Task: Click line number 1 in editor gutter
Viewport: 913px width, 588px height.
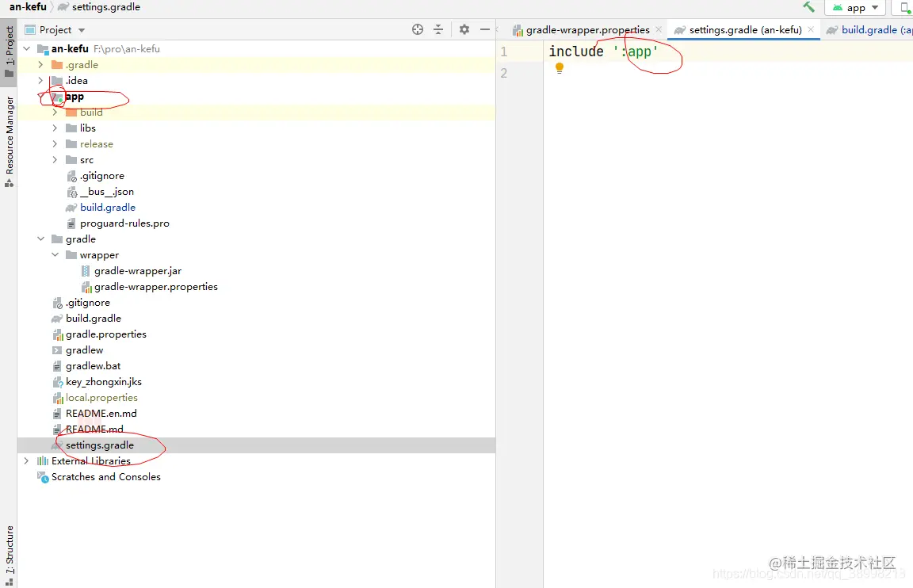Action: tap(504, 52)
